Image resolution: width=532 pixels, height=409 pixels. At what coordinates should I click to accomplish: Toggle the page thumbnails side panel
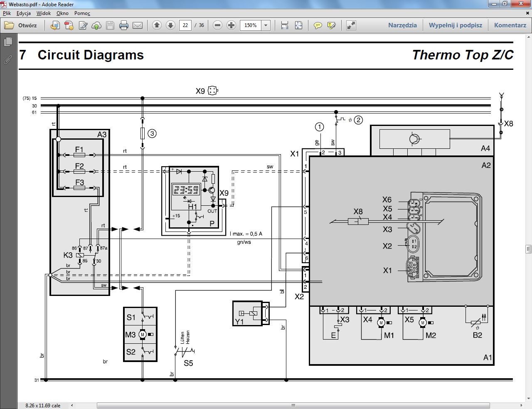7,42
